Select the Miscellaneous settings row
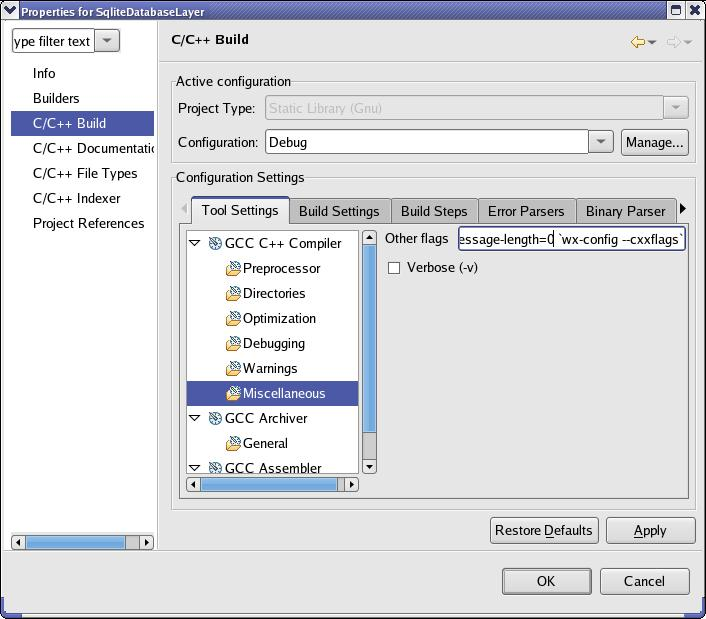This screenshot has width=706, height=619. click(x=272, y=393)
